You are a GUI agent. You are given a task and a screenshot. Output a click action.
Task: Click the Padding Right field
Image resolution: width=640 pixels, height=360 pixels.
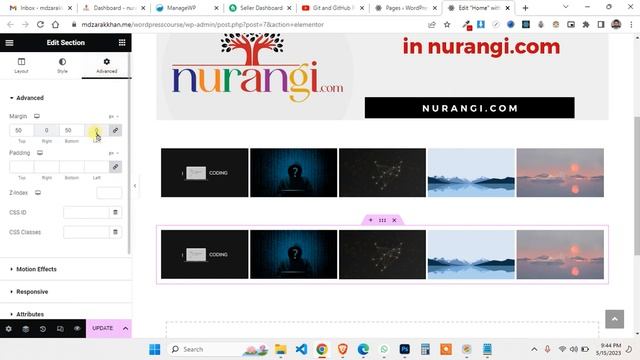pos(47,167)
